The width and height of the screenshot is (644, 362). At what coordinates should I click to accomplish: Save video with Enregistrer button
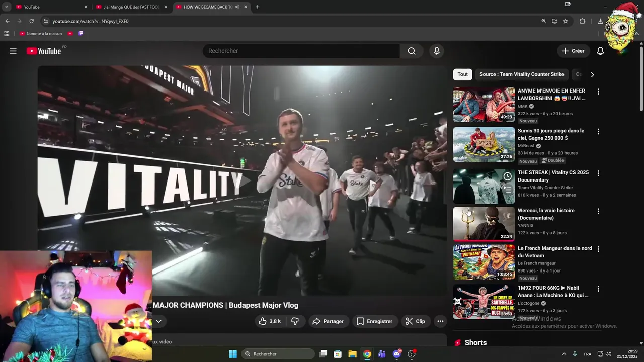[375, 321]
